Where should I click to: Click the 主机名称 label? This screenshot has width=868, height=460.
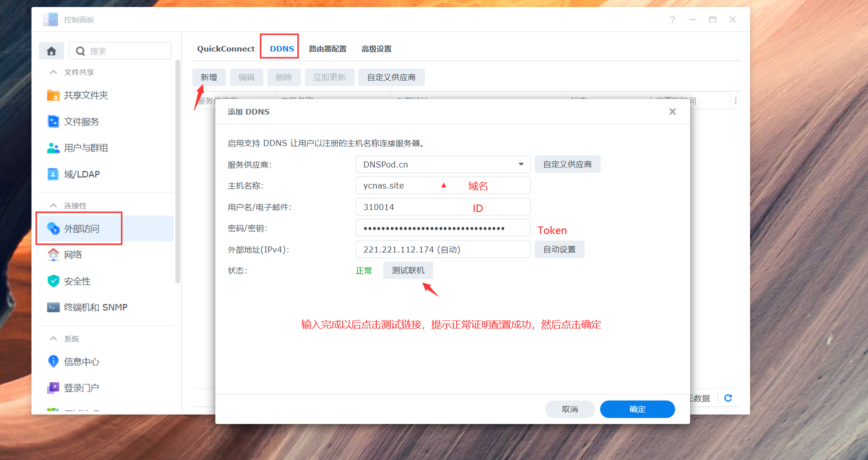coord(245,185)
